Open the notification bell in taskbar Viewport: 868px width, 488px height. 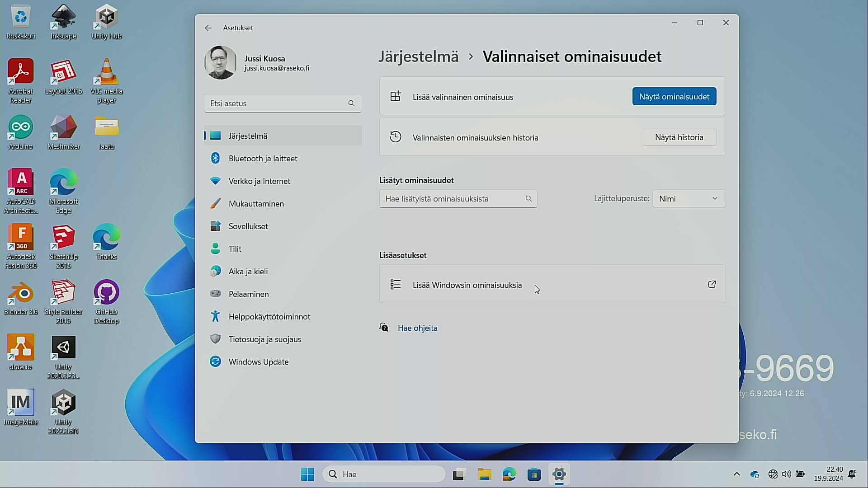point(853,474)
